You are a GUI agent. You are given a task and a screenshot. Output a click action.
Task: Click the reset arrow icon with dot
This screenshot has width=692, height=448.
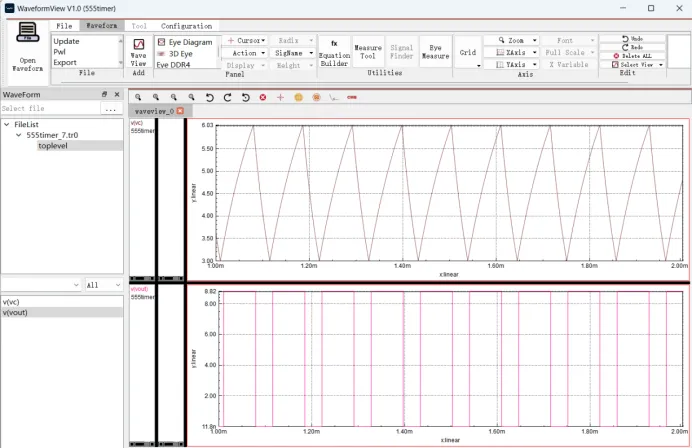coord(246,97)
